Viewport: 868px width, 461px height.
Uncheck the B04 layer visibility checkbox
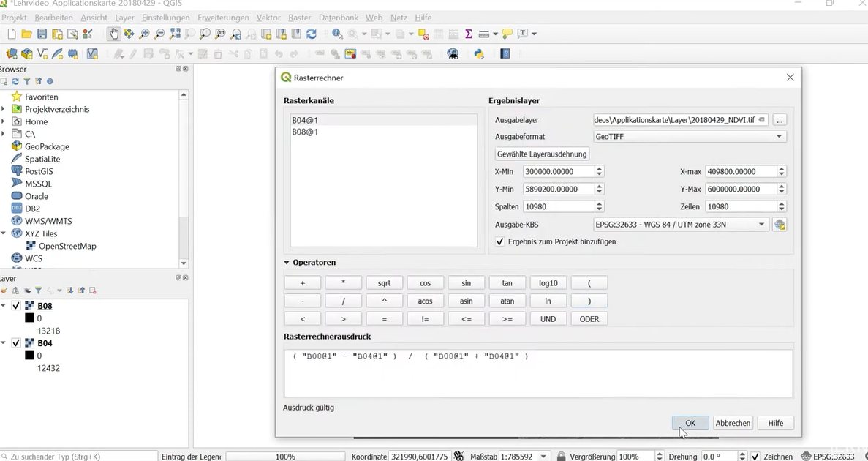(x=16, y=343)
